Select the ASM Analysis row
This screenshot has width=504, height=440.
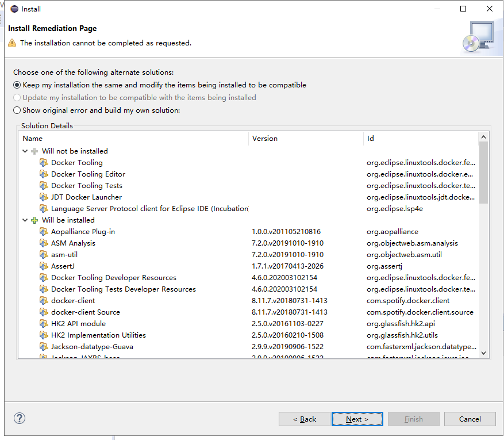(248, 243)
